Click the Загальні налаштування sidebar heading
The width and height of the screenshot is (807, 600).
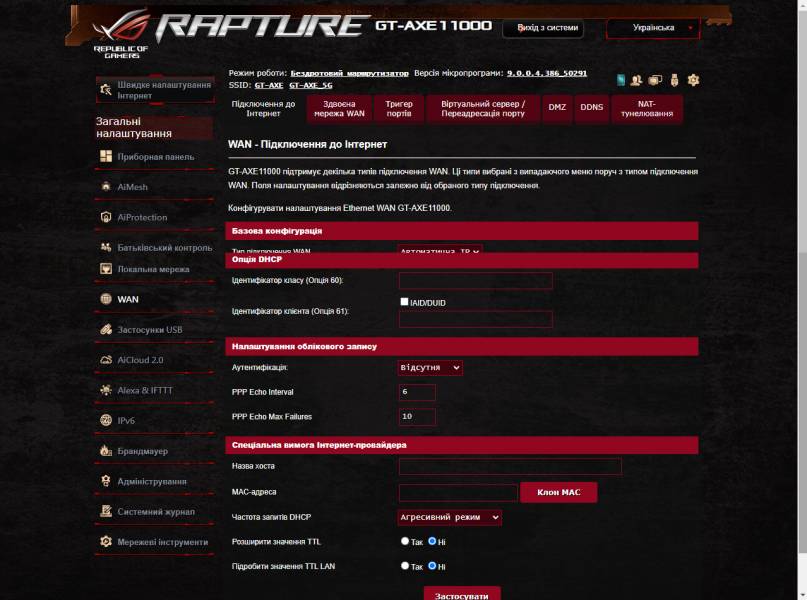(153, 128)
